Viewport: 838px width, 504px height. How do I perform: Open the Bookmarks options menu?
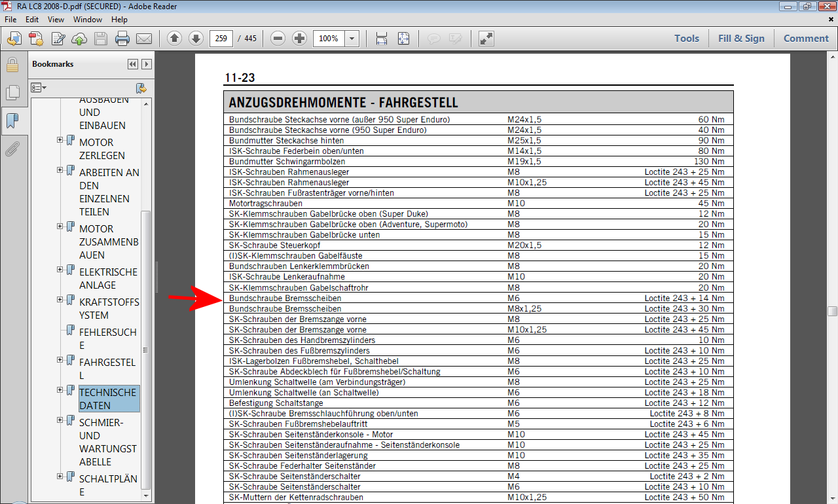pos(39,88)
